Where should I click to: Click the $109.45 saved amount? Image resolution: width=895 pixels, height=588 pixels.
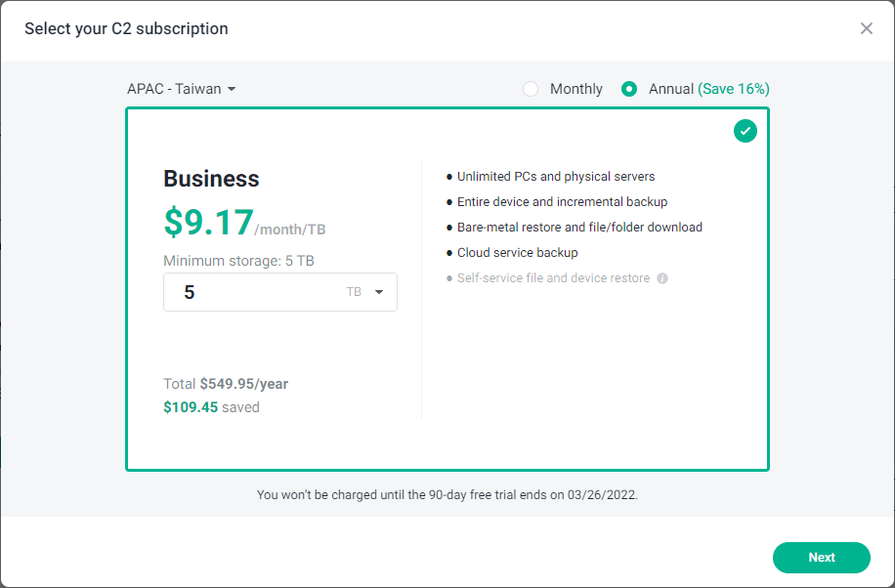[211, 407]
